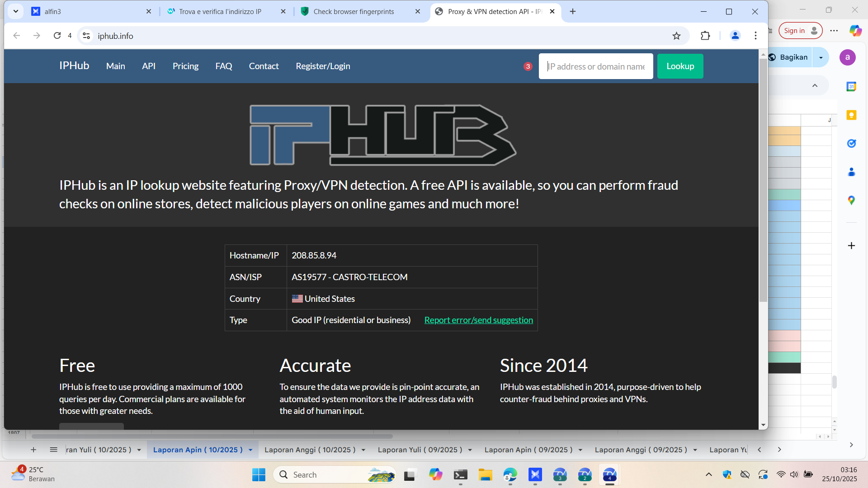Viewport: 868px width, 488px height.
Task: Click the Bagikan share button
Action: point(790,57)
